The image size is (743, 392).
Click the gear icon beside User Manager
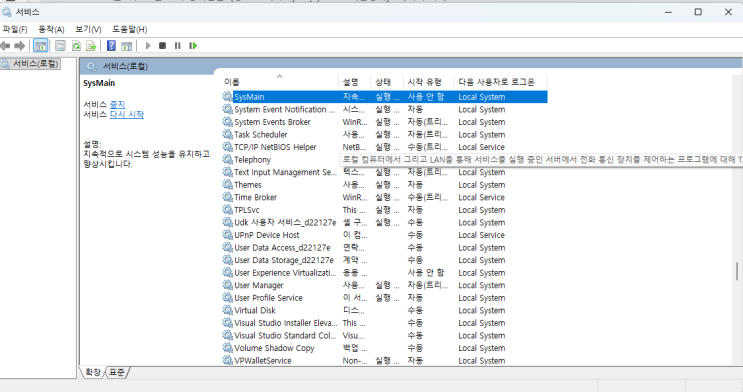tap(227, 285)
